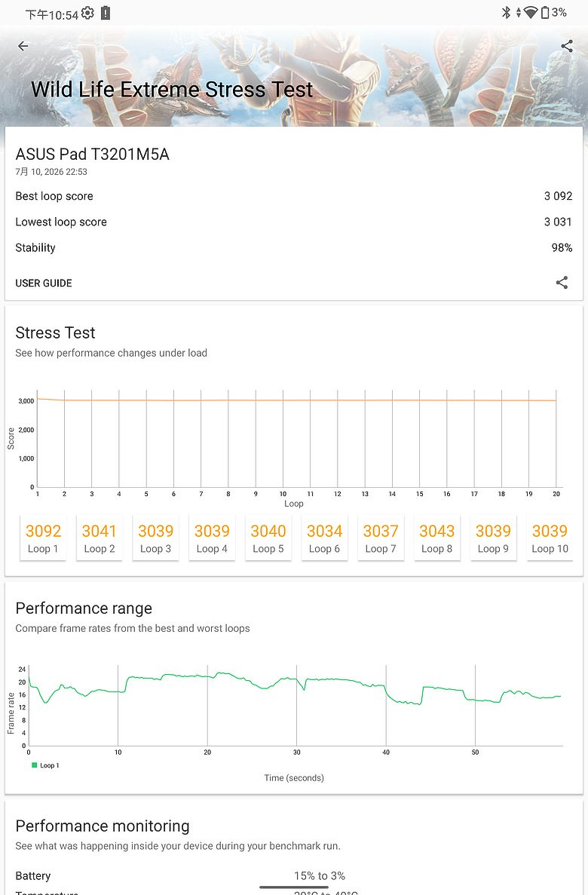Tap the share icon beside USER GUIDE
The height and width of the screenshot is (895, 588).
(562, 283)
